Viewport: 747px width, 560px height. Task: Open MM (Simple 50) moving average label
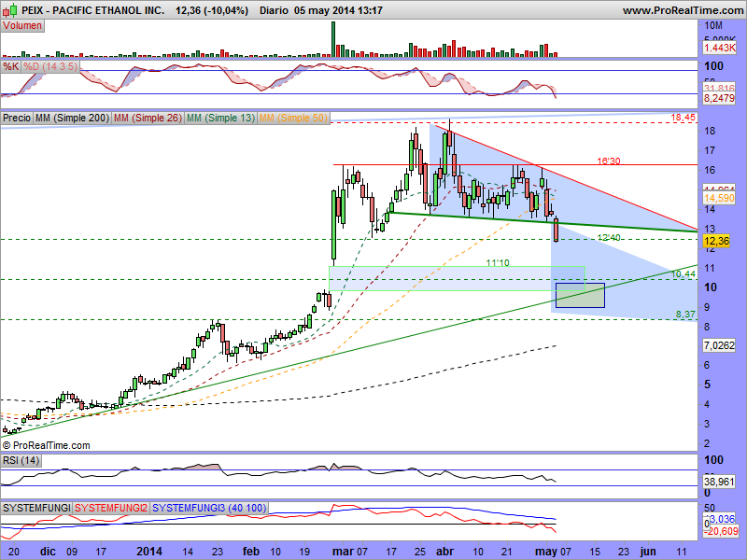click(293, 118)
